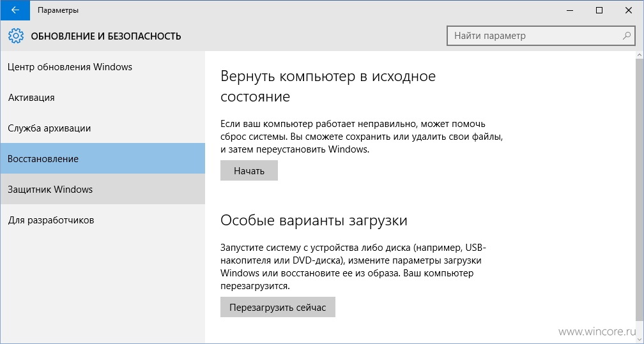Click the scrollbar down arrow
This screenshot has height=344, width=644.
tap(640, 340)
